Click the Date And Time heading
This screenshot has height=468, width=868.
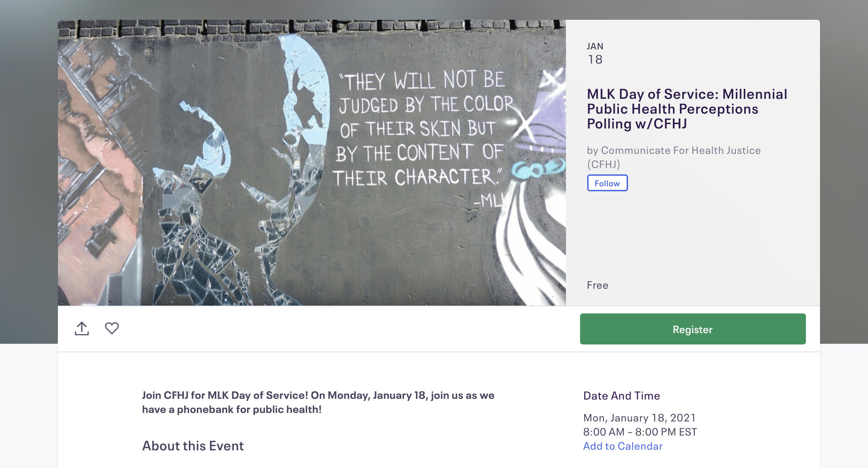622,396
